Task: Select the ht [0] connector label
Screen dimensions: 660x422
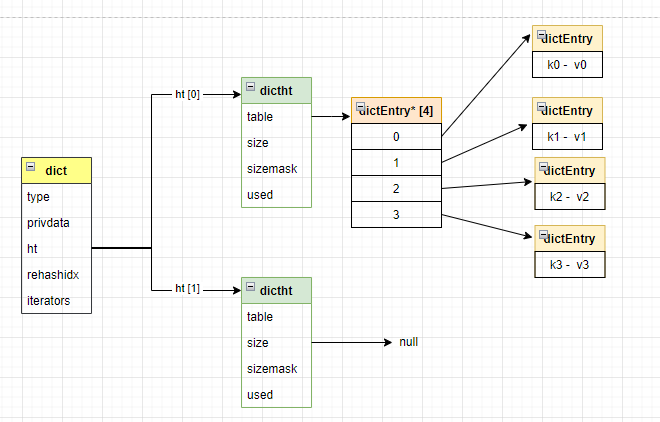Action: click(x=188, y=96)
